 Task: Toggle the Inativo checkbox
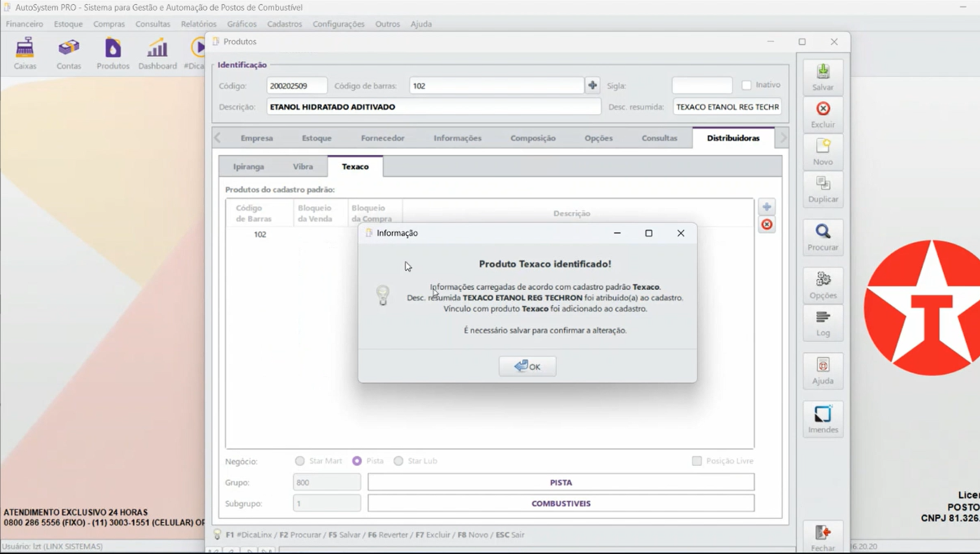747,85
